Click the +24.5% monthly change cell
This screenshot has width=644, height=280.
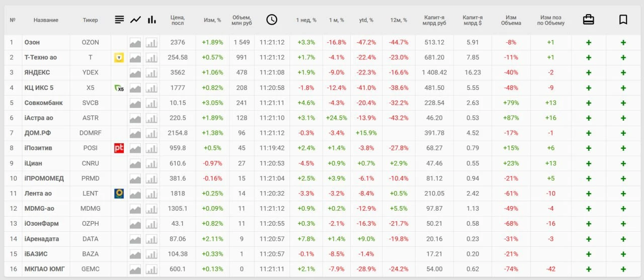coord(337,118)
